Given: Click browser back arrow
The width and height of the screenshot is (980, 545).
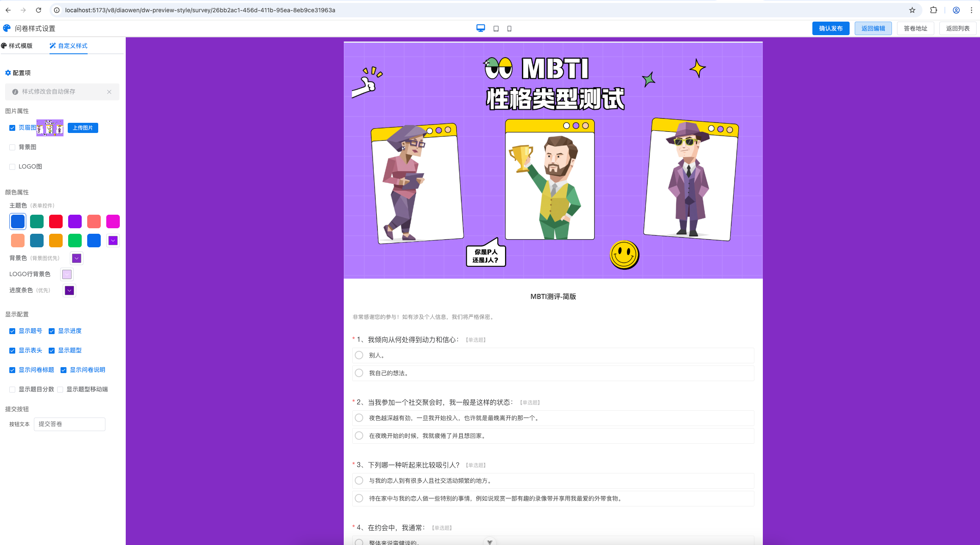Looking at the screenshot, I should [8, 10].
